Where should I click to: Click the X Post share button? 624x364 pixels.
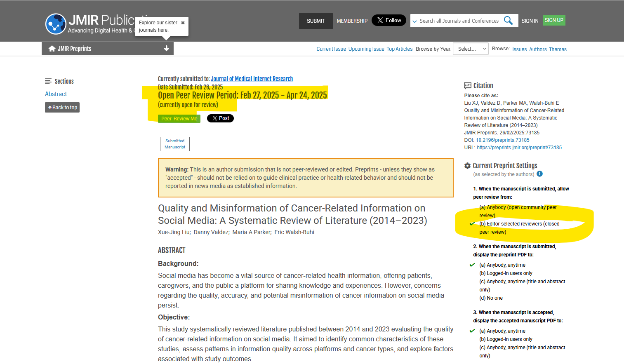(220, 118)
